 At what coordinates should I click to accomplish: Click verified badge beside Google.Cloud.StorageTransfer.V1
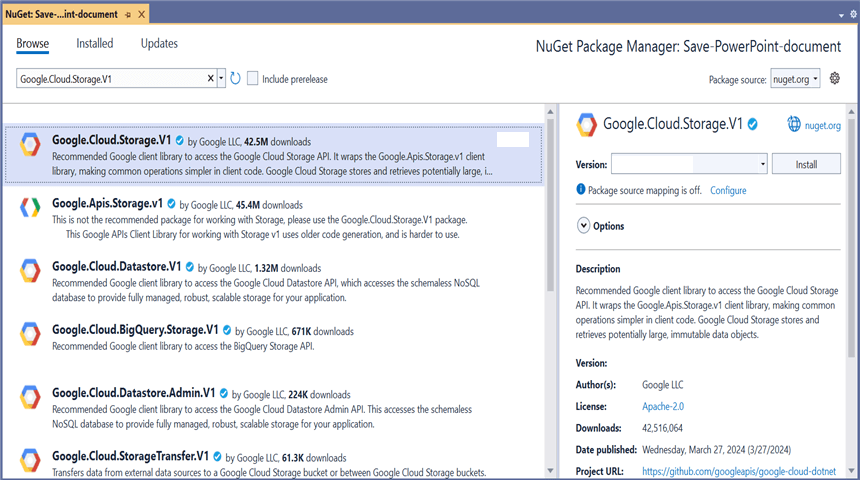point(217,456)
